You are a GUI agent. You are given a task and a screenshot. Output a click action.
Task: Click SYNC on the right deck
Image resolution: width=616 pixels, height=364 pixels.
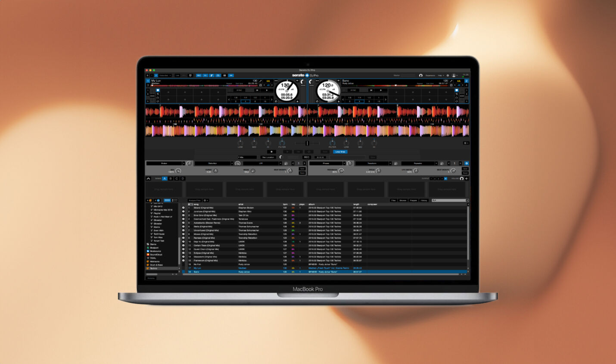pyautogui.click(x=353, y=90)
